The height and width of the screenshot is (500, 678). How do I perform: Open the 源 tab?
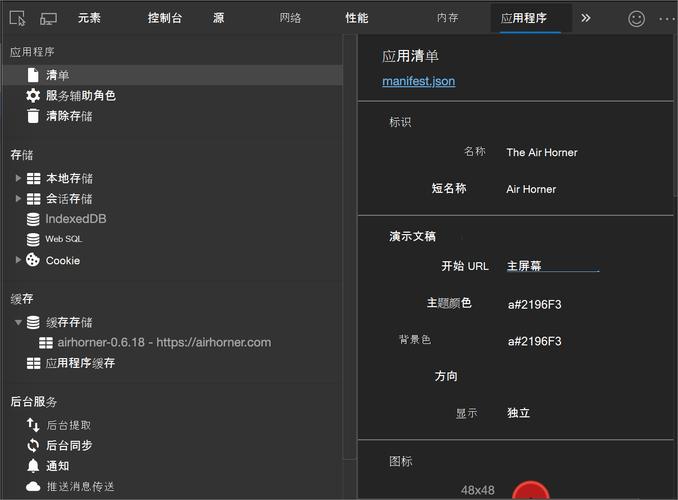point(218,18)
